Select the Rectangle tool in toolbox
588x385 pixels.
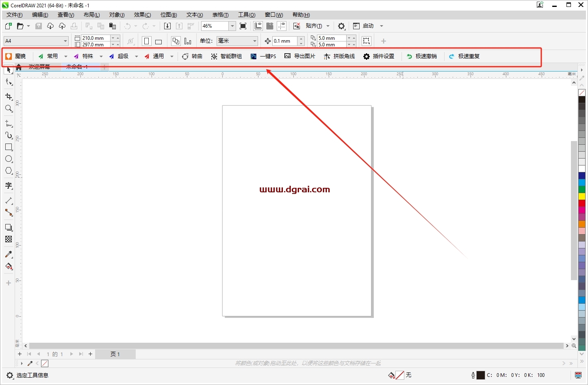click(x=9, y=147)
